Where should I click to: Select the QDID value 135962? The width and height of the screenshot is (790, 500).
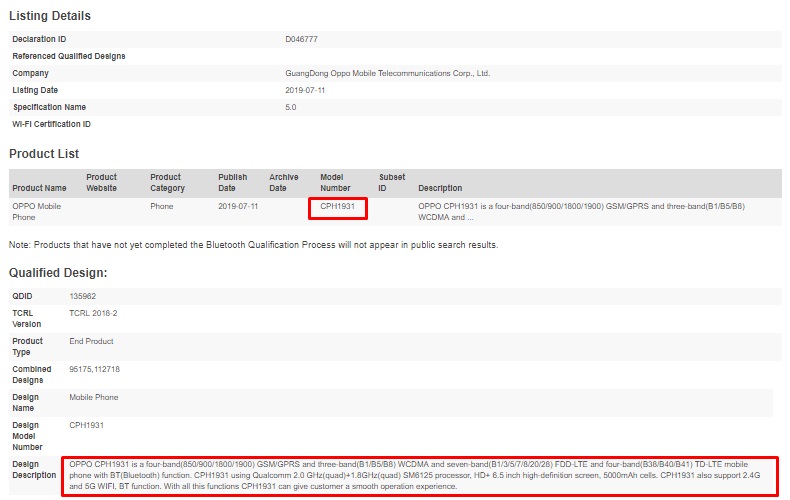point(83,296)
